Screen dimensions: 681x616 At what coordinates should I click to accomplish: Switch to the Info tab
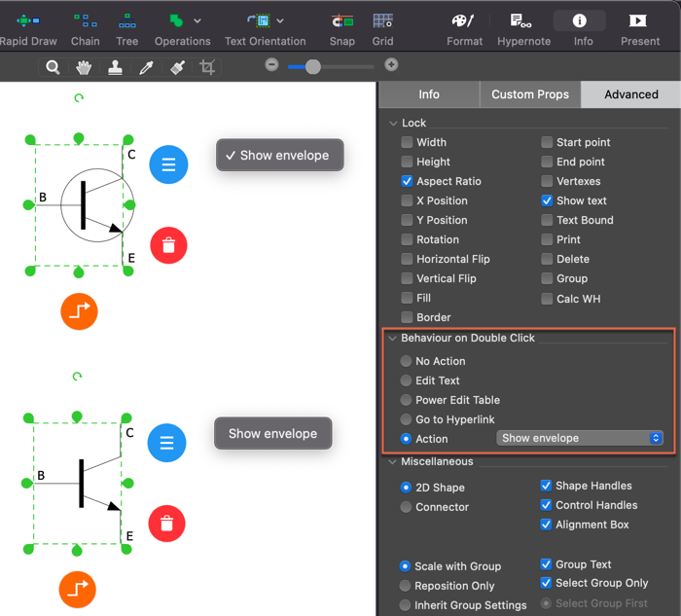coord(428,94)
